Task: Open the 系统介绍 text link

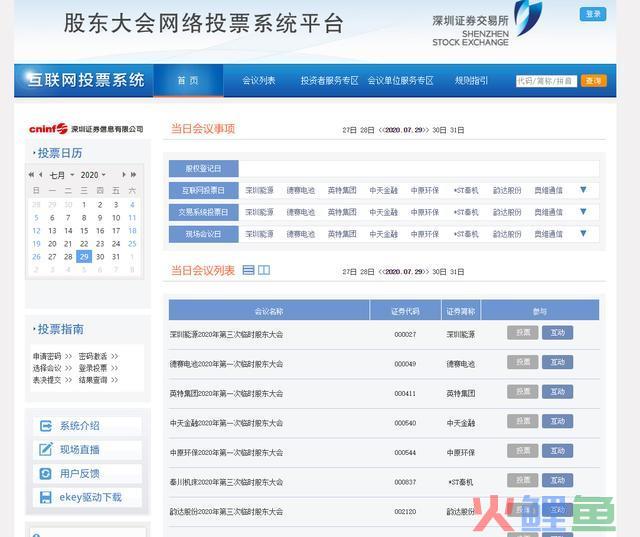Action: coord(80,426)
